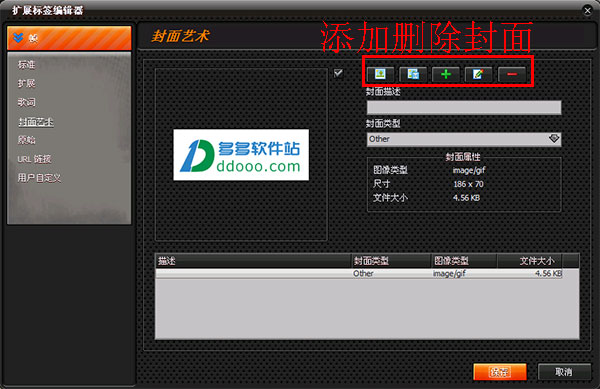
Task: Click the single picture icon button
Action: tap(380, 74)
